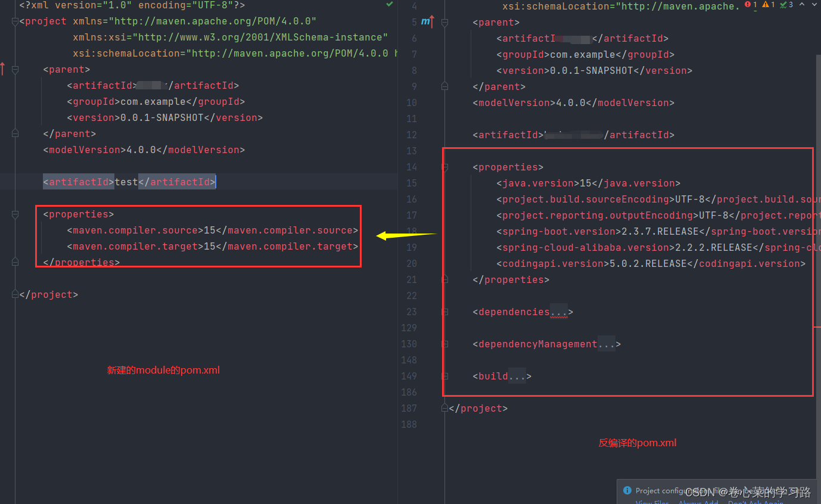
Task: Click version 0.0.1-SNAPSHOT on line 8
Action: click(595, 70)
